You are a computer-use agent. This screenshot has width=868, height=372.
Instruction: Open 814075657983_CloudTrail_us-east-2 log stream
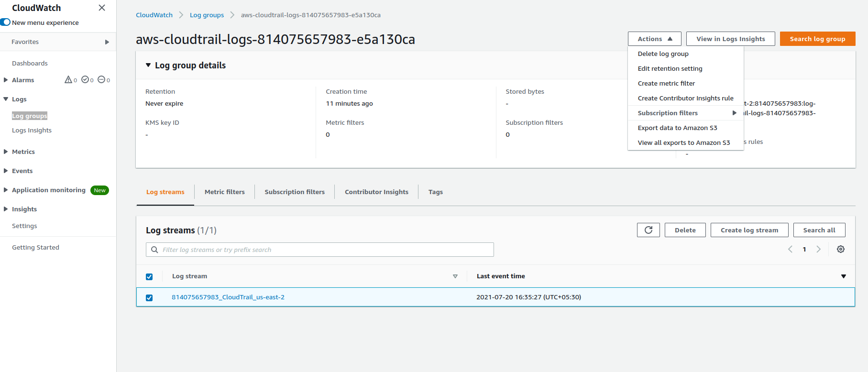pyautogui.click(x=228, y=297)
